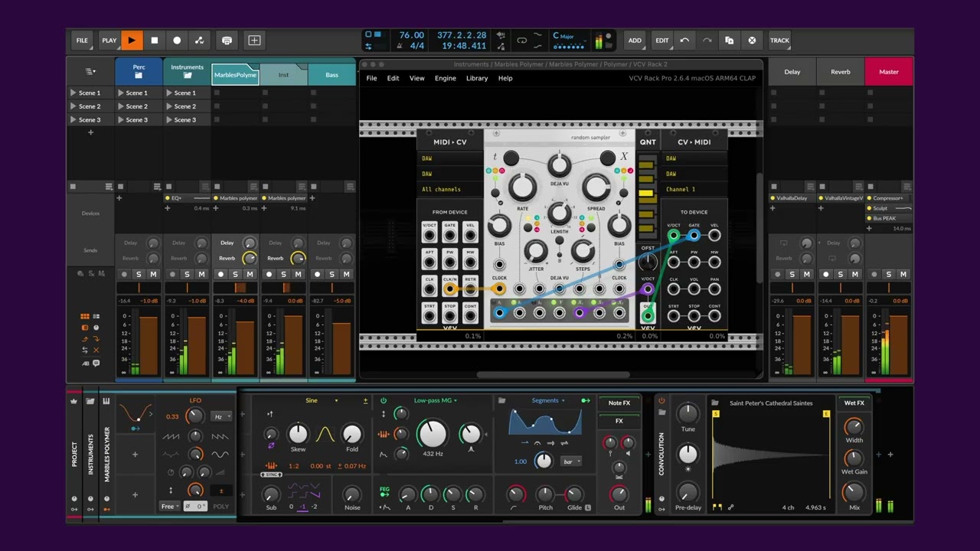
Task: Click the TRACK button in top toolbar
Action: coord(779,41)
